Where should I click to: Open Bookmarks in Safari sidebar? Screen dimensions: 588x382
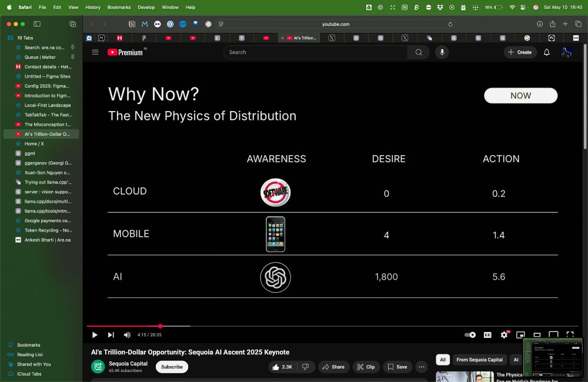coord(41,345)
